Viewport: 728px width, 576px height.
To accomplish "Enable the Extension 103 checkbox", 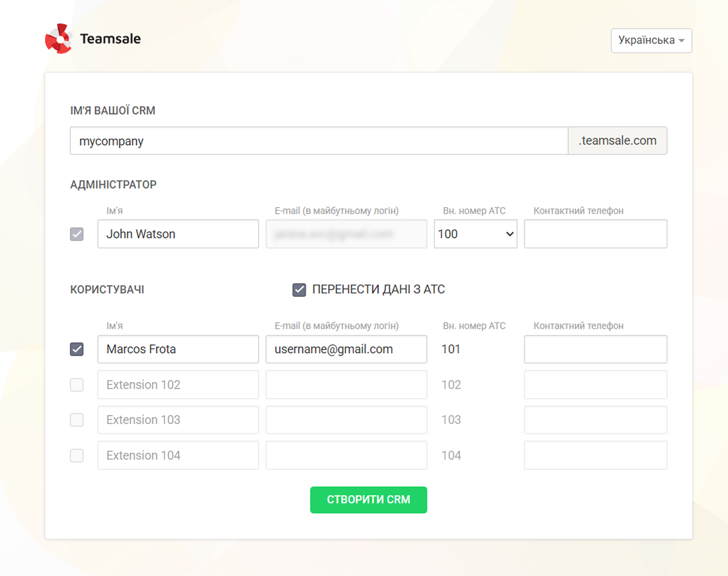I will coord(77,420).
